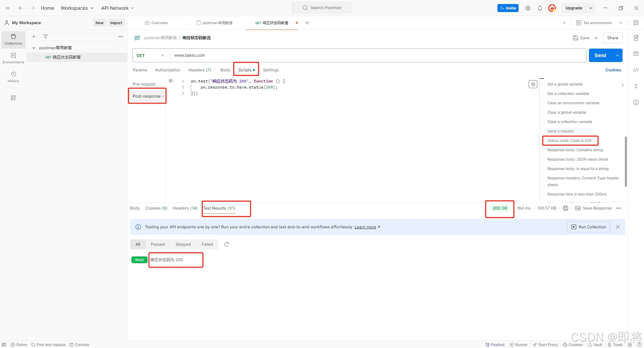Open collections panel more options

pyautogui.click(x=121, y=37)
